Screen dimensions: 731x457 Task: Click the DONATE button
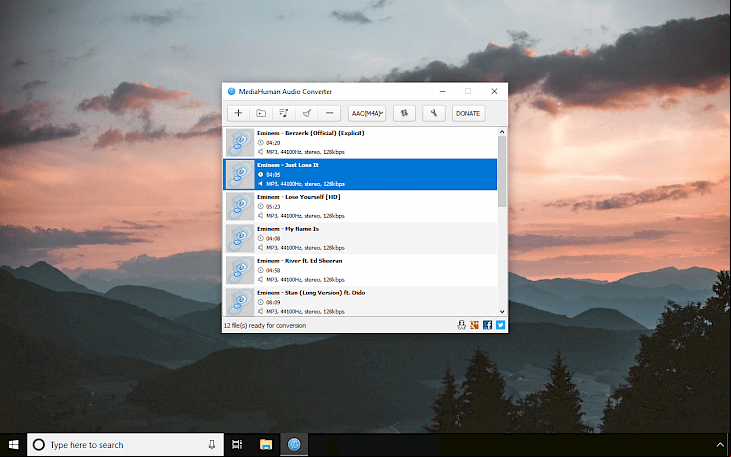468,113
